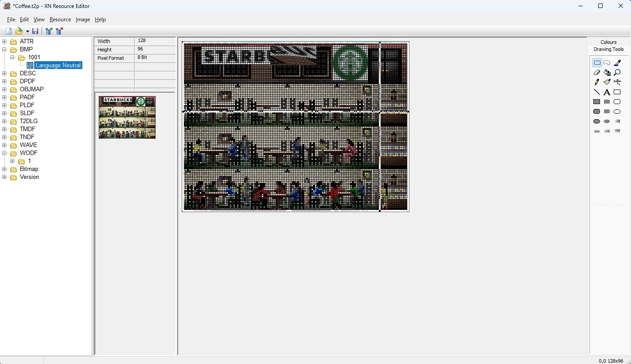Click the Add Resource toolbar icon
The width and height of the screenshot is (631, 364).
[x=49, y=31]
